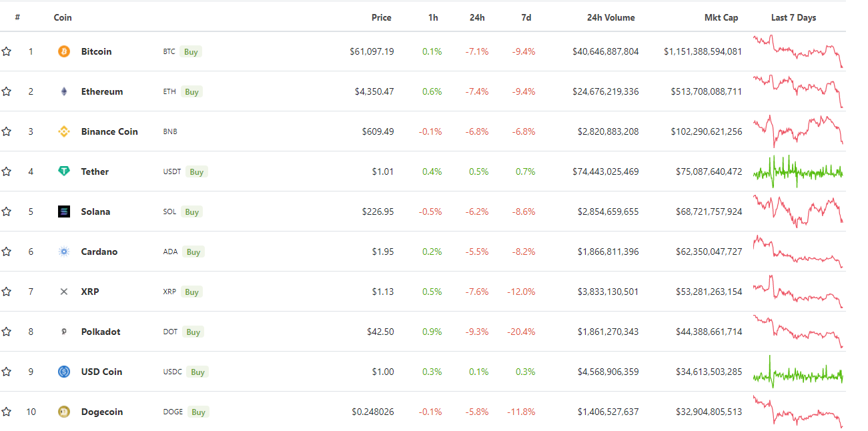Click the Last 7 Days header
This screenshot has height=431, width=868.
[x=793, y=17]
